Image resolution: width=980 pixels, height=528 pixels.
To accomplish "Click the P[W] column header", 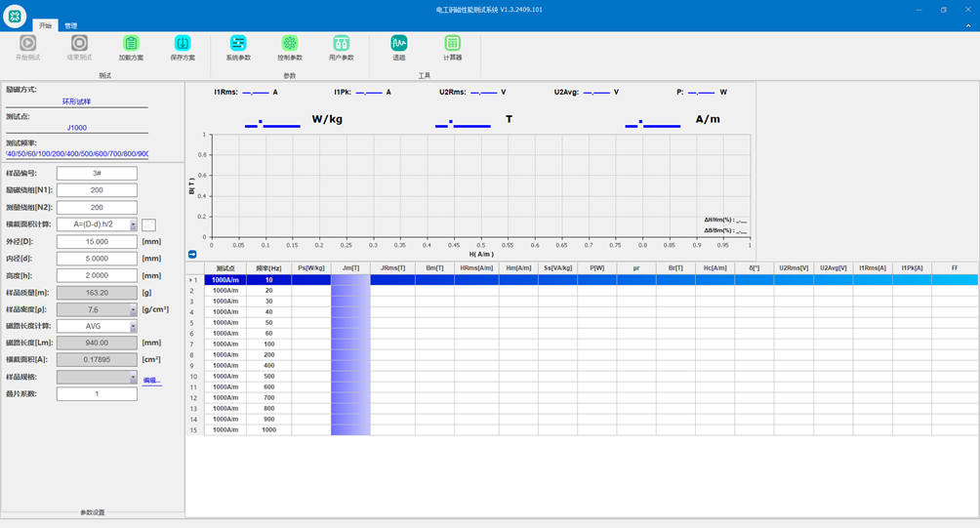I will [596, 268].
